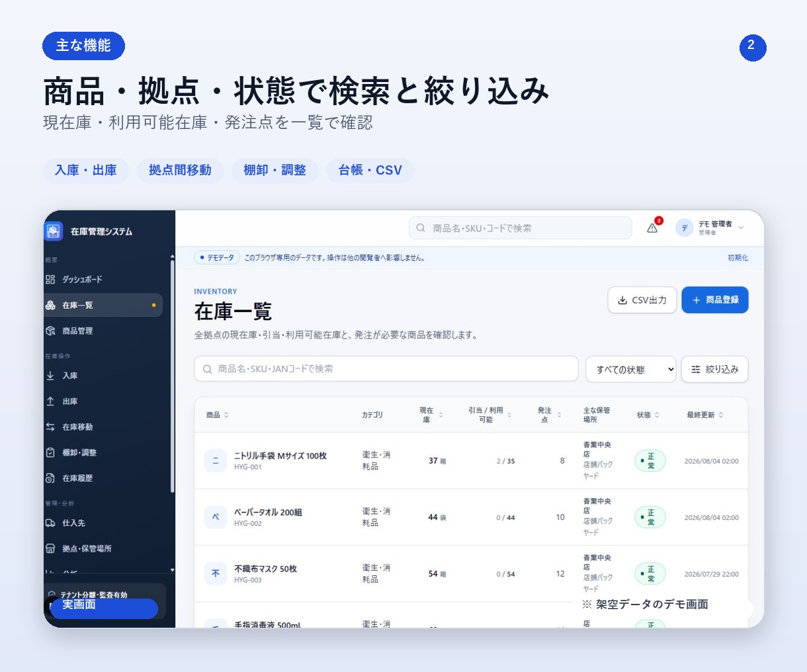Screen dimensions: 807x672
Task: Sort table by 状態 column
Action: click(648, 415)
